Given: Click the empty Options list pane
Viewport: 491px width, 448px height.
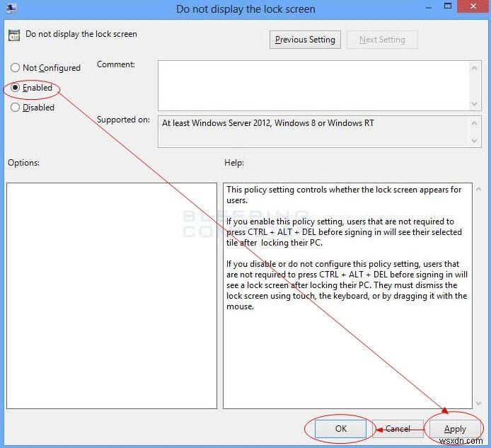Looking at the screenshot, I should point(112,296).
